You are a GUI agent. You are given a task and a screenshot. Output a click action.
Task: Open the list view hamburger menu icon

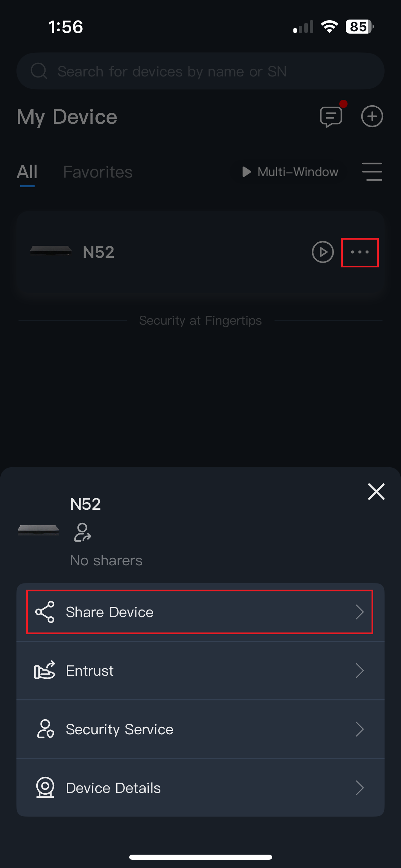pos(372,172)
